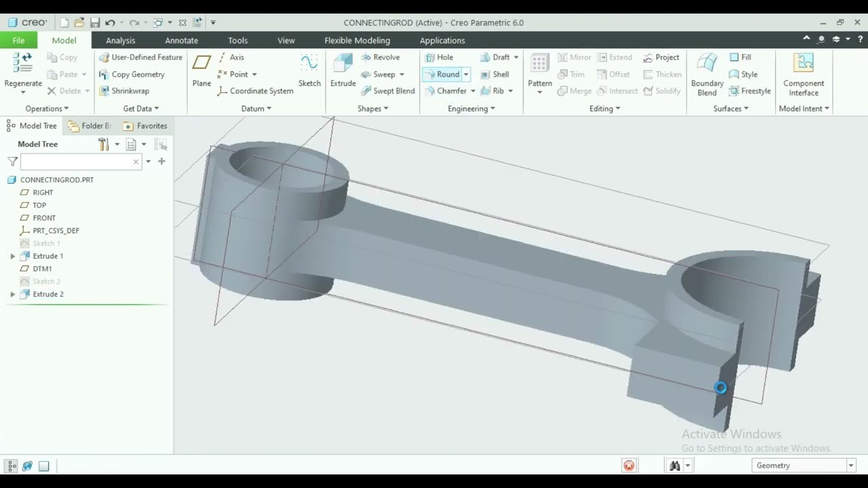Create a new file from the quick access toolbar
Viewport: 868px width, 488px height.
[64, 22]
